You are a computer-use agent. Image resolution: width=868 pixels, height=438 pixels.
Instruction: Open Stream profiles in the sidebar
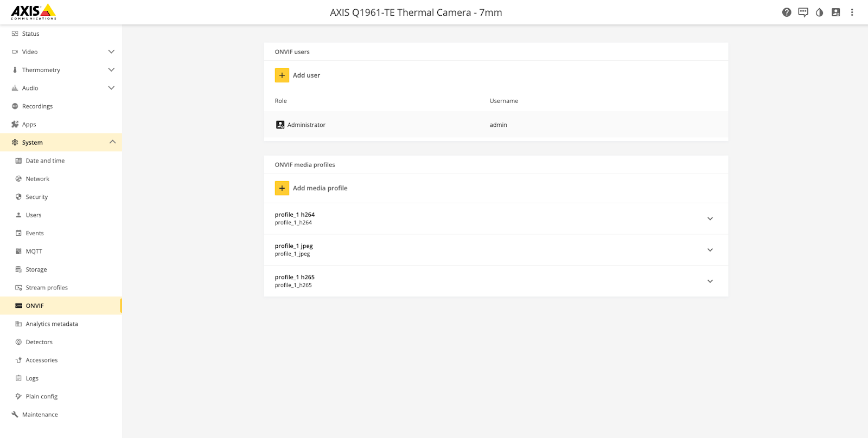click(47, 288)
